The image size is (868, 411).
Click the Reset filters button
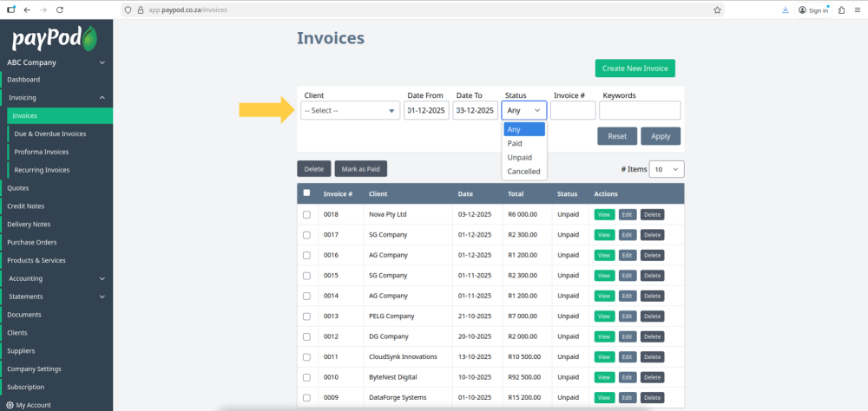point(617,136)
